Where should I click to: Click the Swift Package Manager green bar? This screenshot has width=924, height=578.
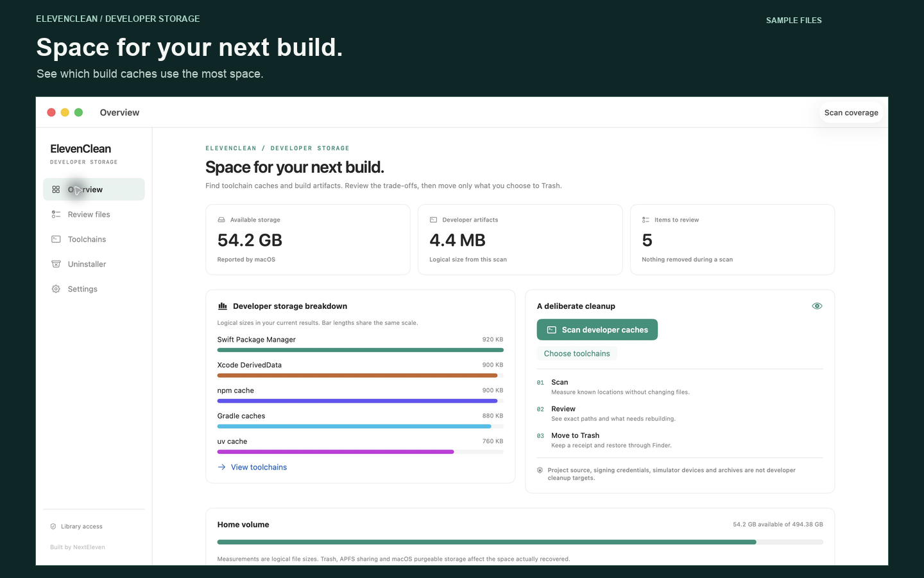361,350
